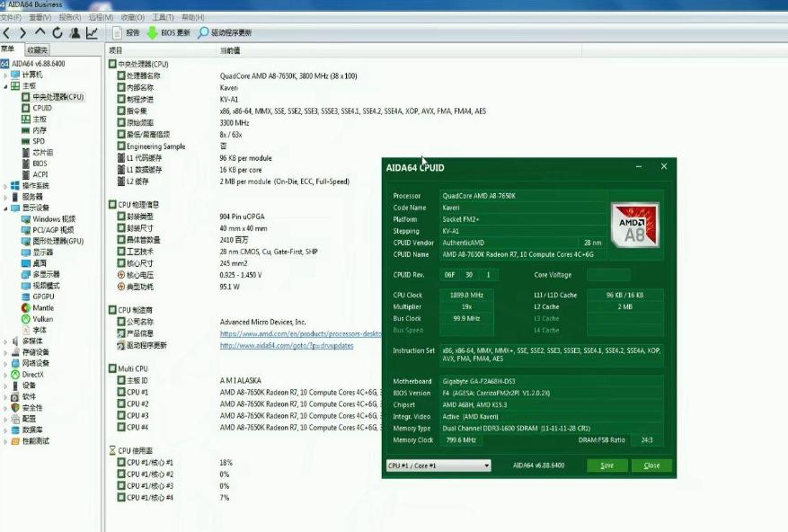The width and height of the screenshot is (788, 532).
Task: Open the CPUID item in the tree
Action: click(x=37, y=108)
